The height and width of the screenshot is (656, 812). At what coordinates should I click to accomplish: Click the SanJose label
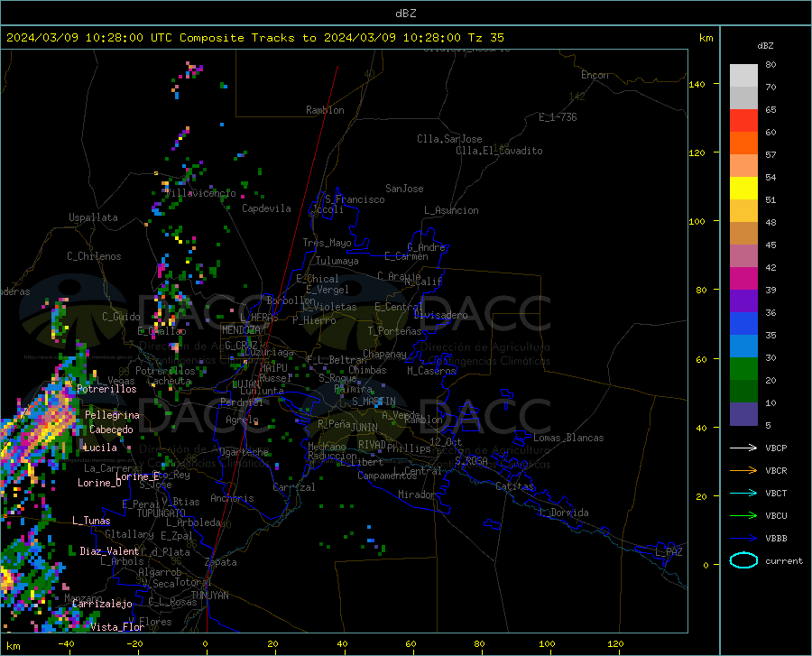(404, 189)
